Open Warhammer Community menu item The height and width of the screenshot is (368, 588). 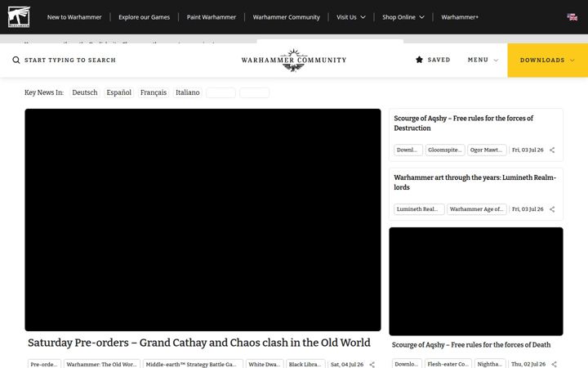click(286, 17)
